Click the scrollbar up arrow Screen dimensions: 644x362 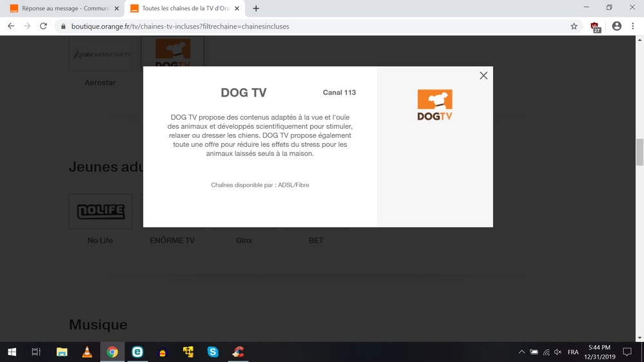[x=639, y=40]
